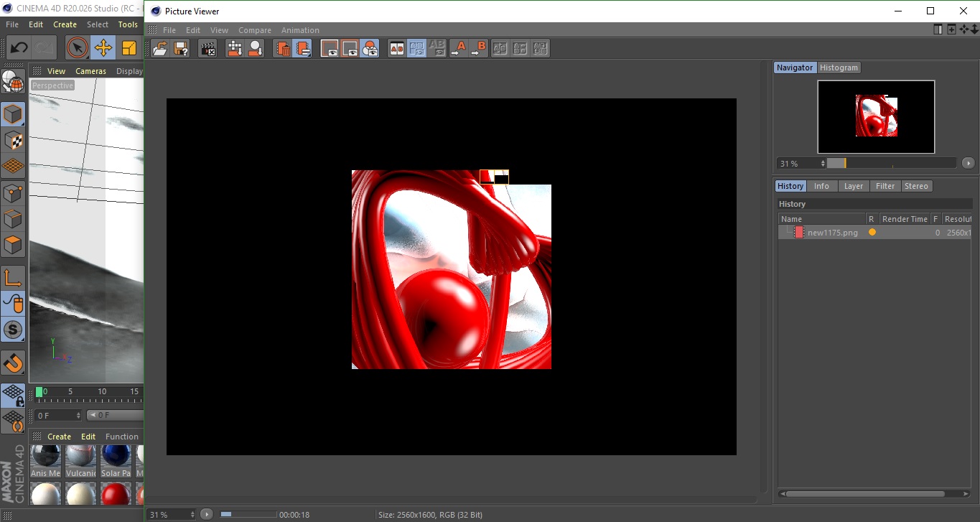Open Picture Viewer Edit menu
The image size is (980, 522).
pos(193,30)
